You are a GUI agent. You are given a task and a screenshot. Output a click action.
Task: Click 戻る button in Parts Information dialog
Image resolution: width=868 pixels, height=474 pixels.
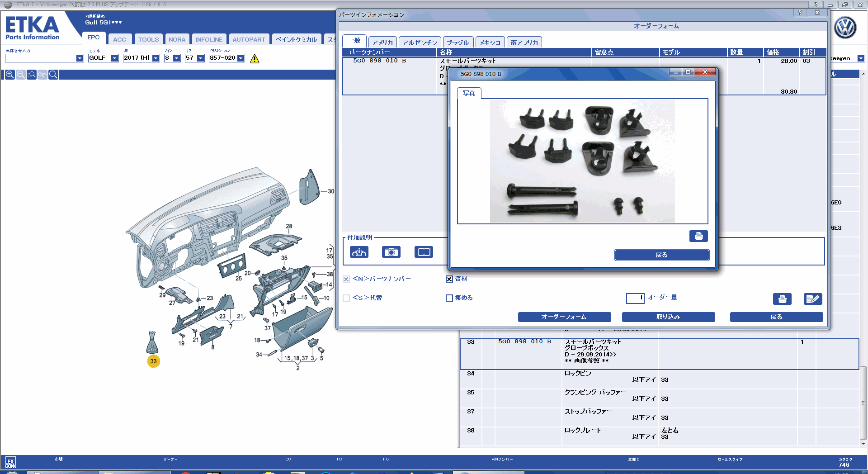776,317
